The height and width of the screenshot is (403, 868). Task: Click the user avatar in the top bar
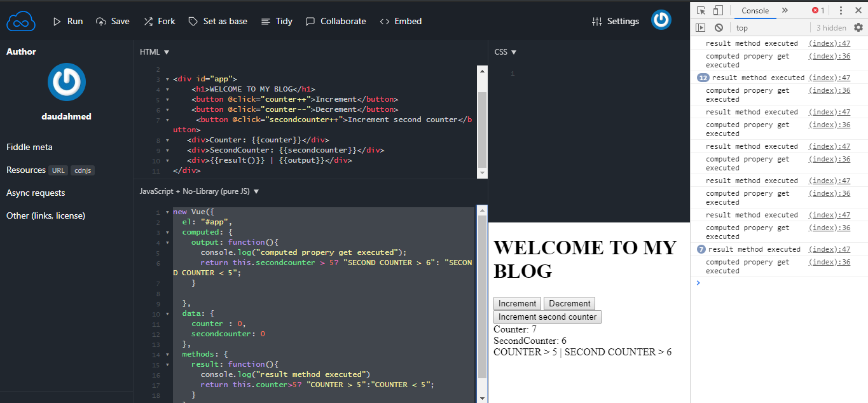[x=661, y=20]
